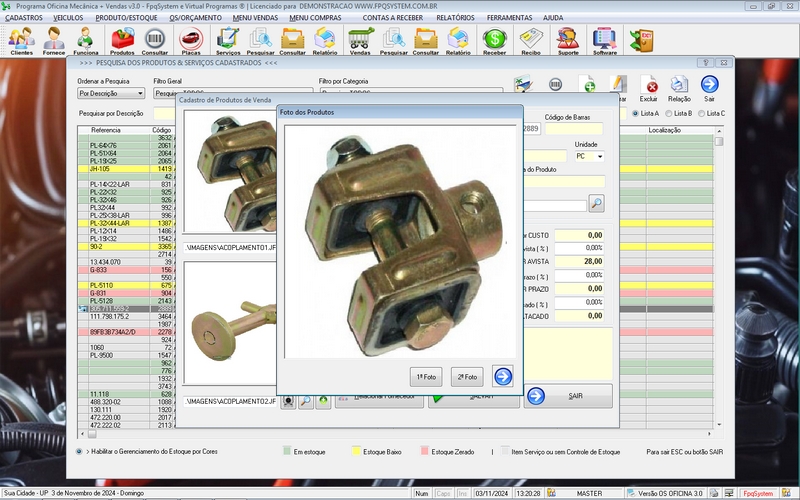The width and height of the screenshot is (800, 500).
Task: Open the Recibo receipt icon
Action: click(531, 40)
